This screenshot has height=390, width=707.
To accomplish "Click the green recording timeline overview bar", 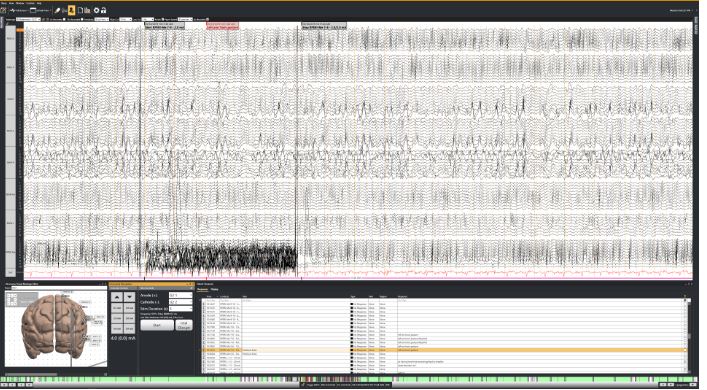I will [x=347, y=380].
